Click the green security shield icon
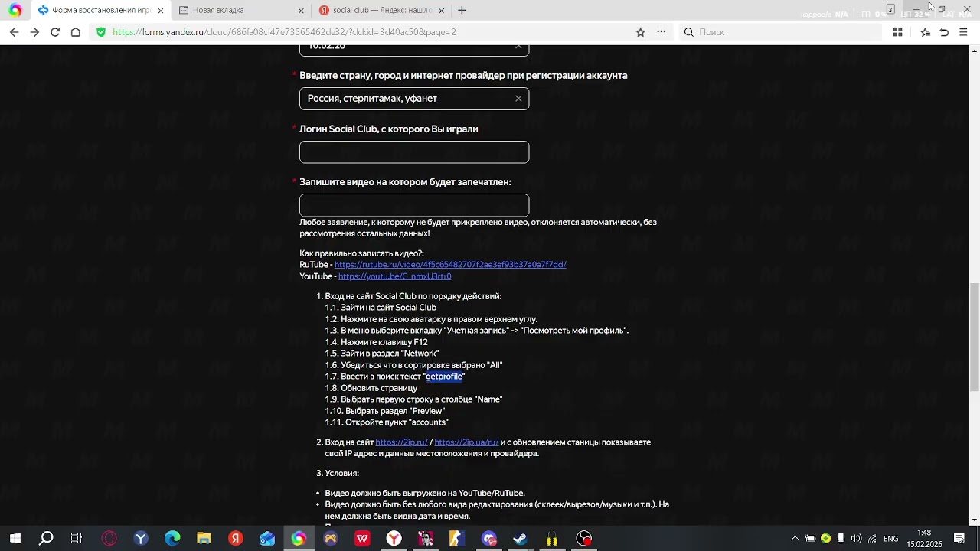This screenshot has width=980, height=551. 101,32
